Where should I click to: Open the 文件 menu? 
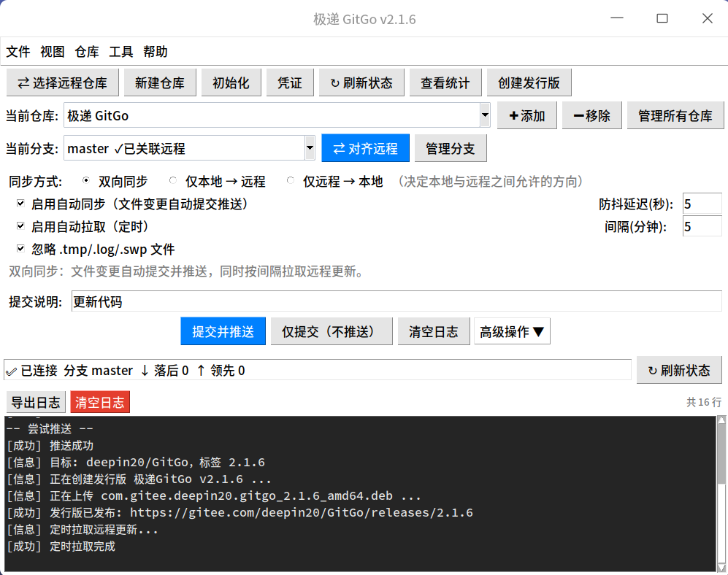18,52
